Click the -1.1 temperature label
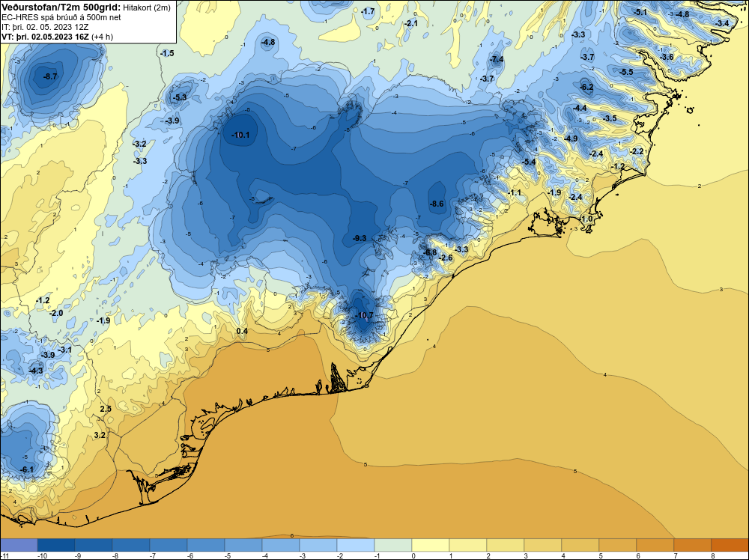The image size is (749, 560). click(514, 193)
